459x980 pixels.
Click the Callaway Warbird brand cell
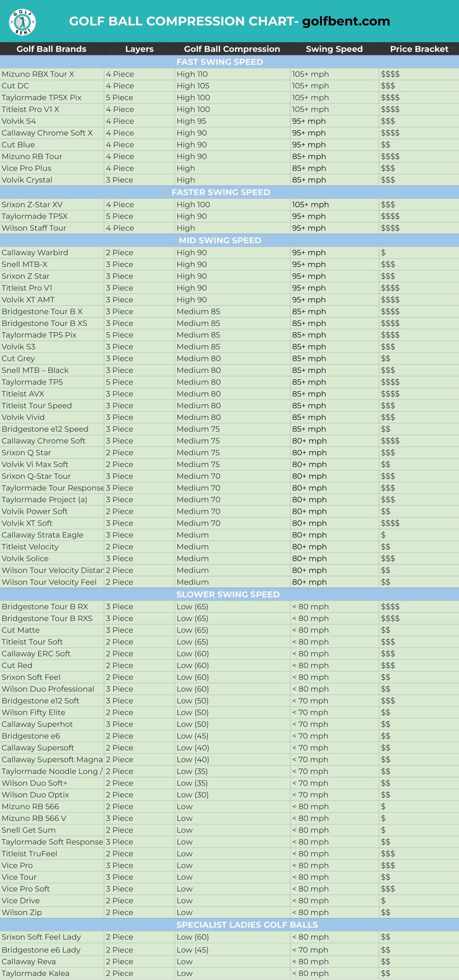[x=52, y=252]
